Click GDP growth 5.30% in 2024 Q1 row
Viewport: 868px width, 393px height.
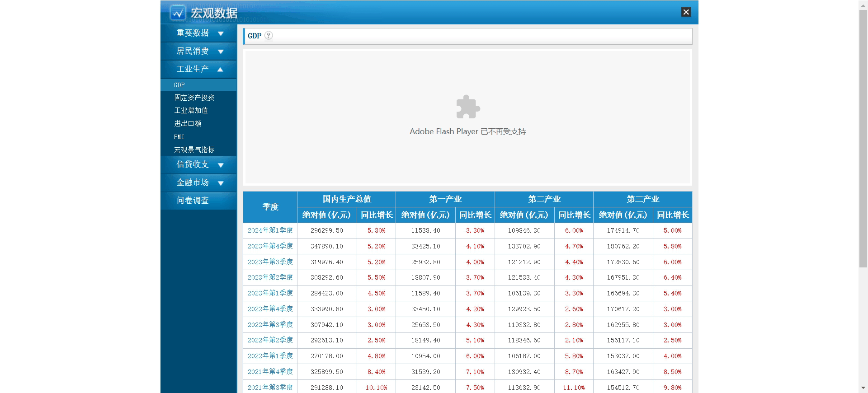pyautogui.click(x=376, y=230)
